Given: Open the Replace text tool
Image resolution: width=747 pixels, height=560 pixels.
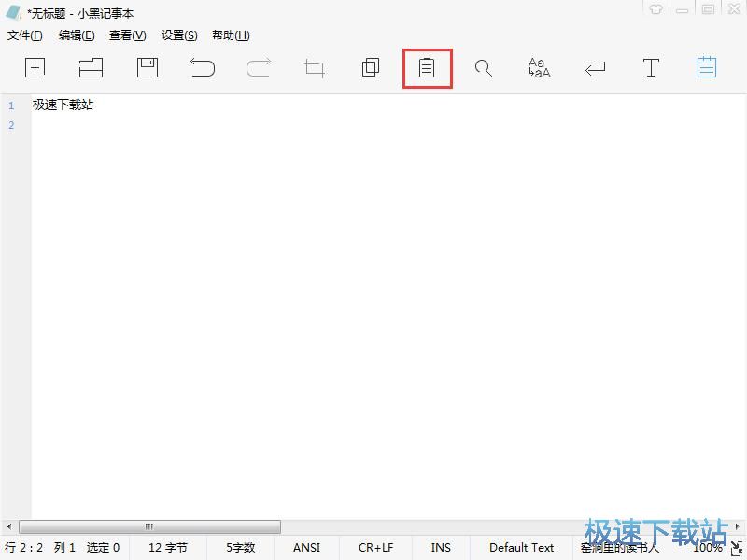Looking at the screenshot, I should point(539,67).
